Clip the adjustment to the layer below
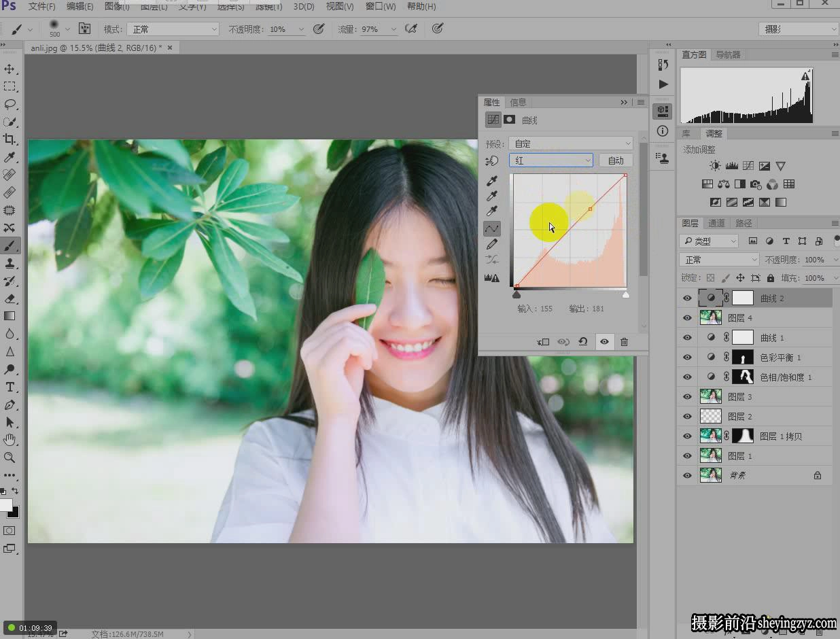This screenshot has height=639, width=840. [543, 342]
